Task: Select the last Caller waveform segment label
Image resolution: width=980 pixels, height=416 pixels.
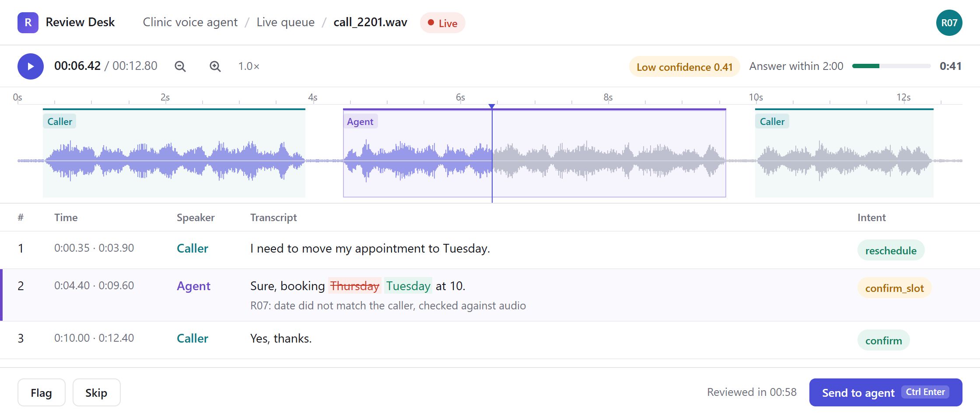Action: (772, 121)
